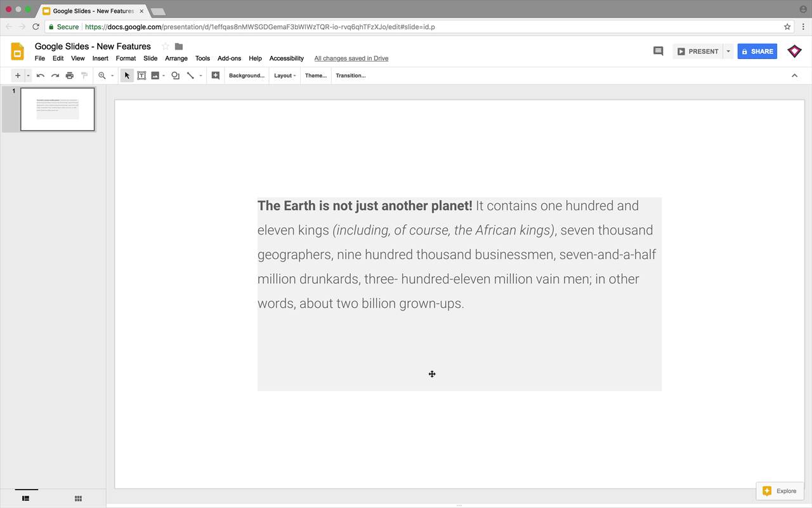Open the Help menu
Screen dimensions: 812x508
pyautogui.click(x=255, y=58)
